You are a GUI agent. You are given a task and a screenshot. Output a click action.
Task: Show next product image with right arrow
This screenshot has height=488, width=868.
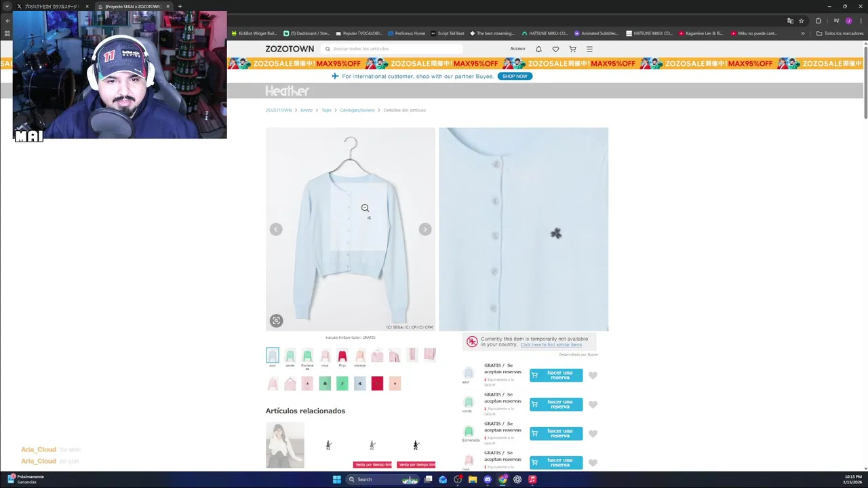click(x=425, y=229)
